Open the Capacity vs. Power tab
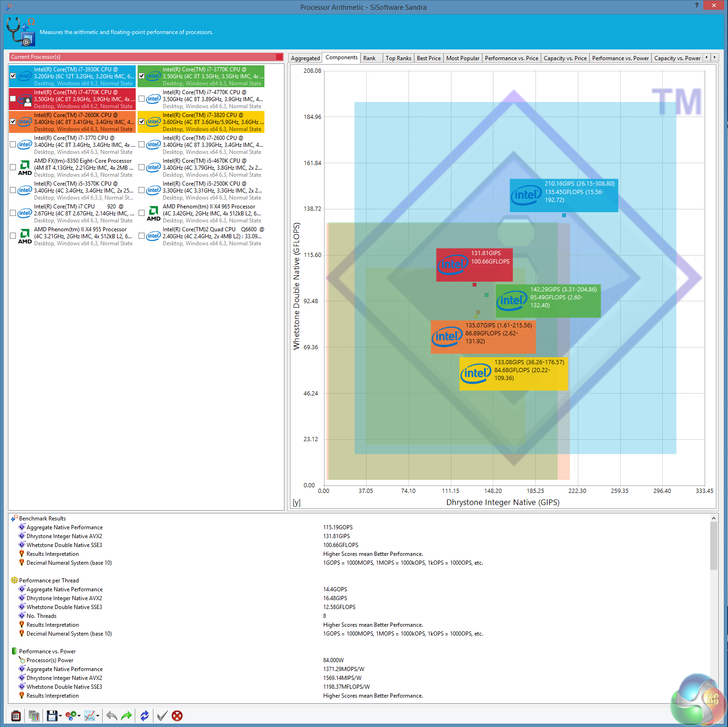Screen dimensions: 728x727 click(x=677, y=58)
